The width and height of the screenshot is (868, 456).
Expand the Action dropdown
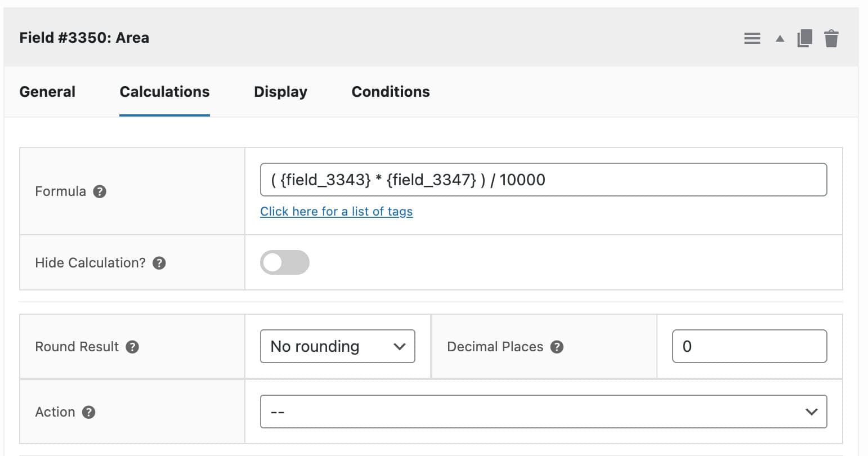click(x=543, y=412)
